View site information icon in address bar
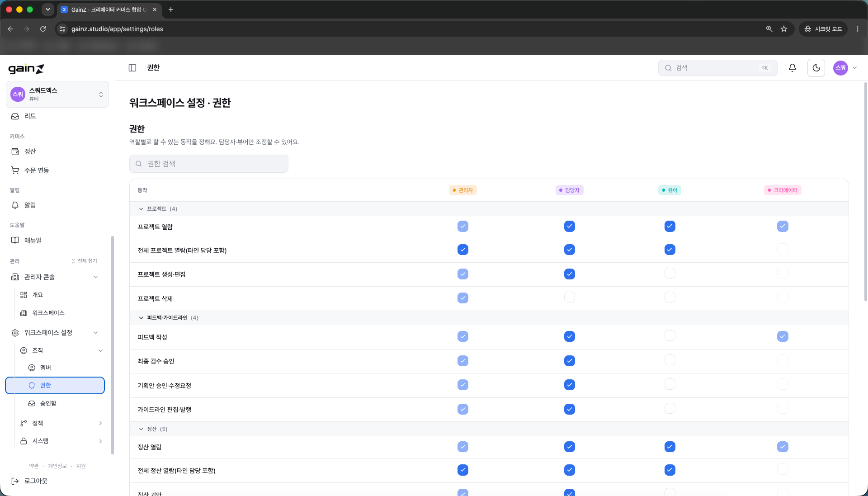Screen dimensions: 868x496 click(62, 29)
